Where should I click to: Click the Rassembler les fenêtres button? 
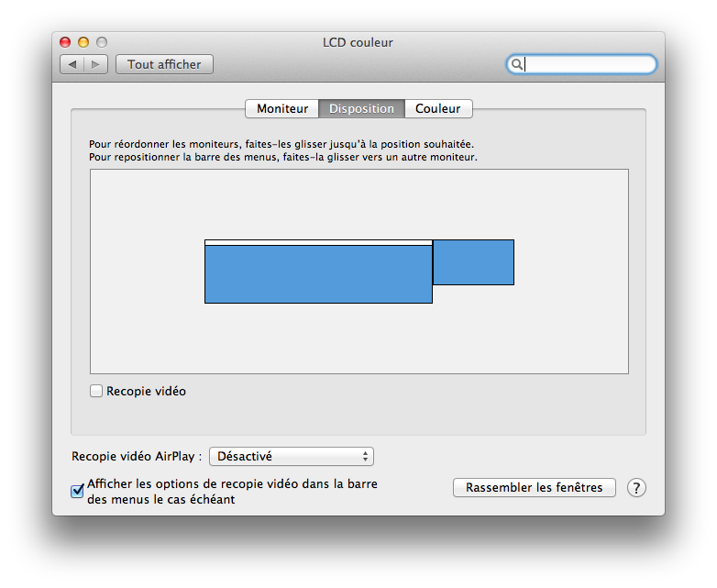(534, 488)
